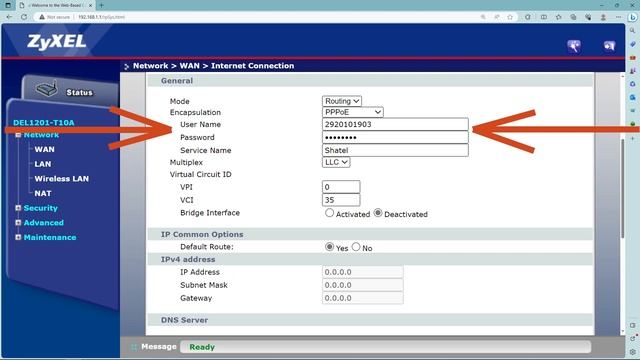The width and height of the screenshot is (640, 360).
Task: Click the DEL1201-T10A device name
Action: tap(44, 122)
